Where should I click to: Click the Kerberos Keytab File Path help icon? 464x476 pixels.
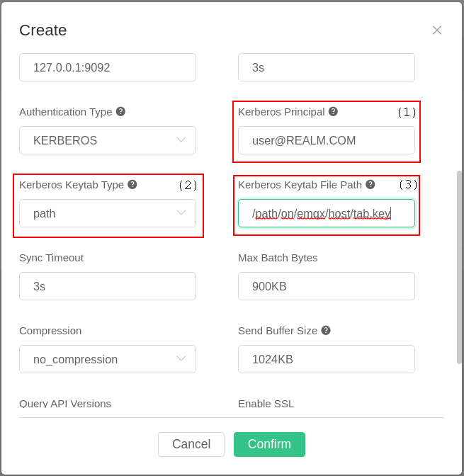tap(370, 184)
